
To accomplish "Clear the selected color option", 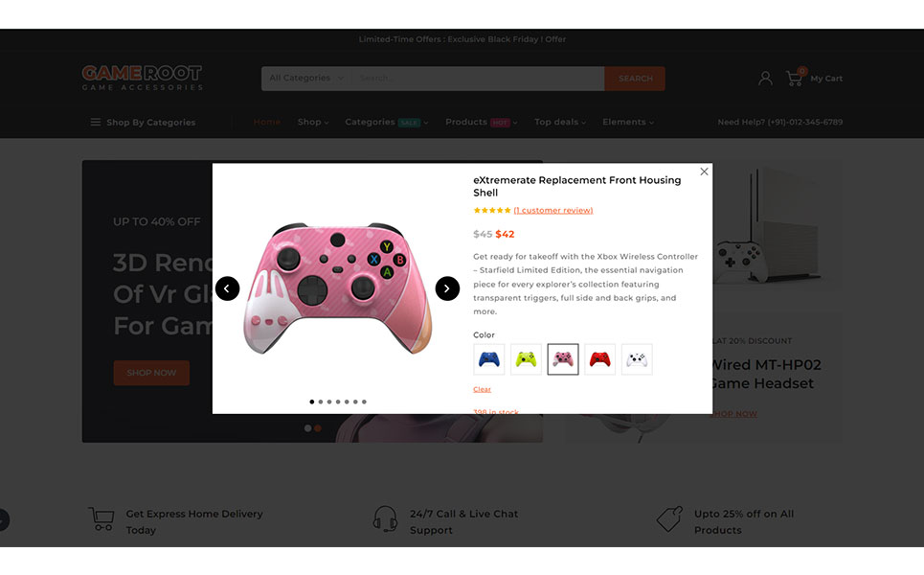I will pos(482,389).
